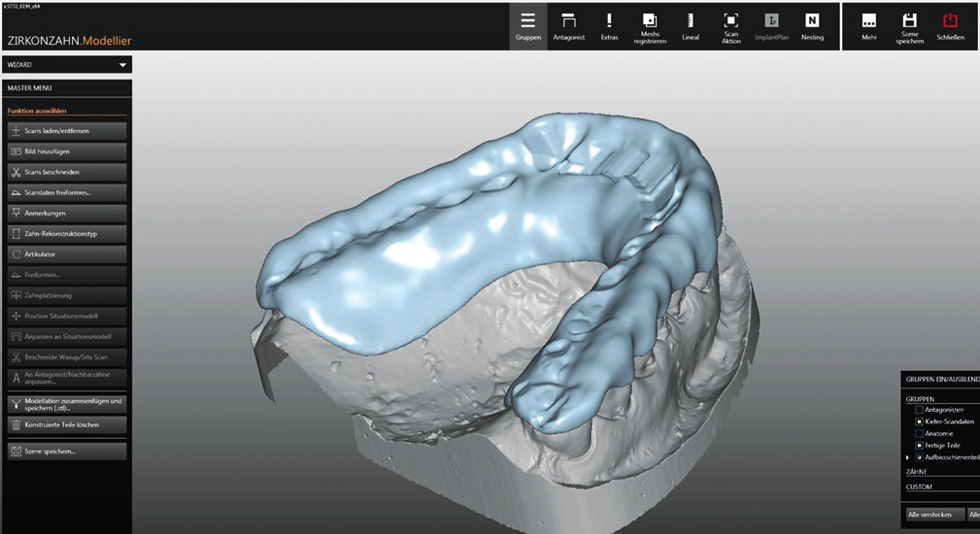
Task: Click the Position Situationsmodell icon
Action: (17, 316)
